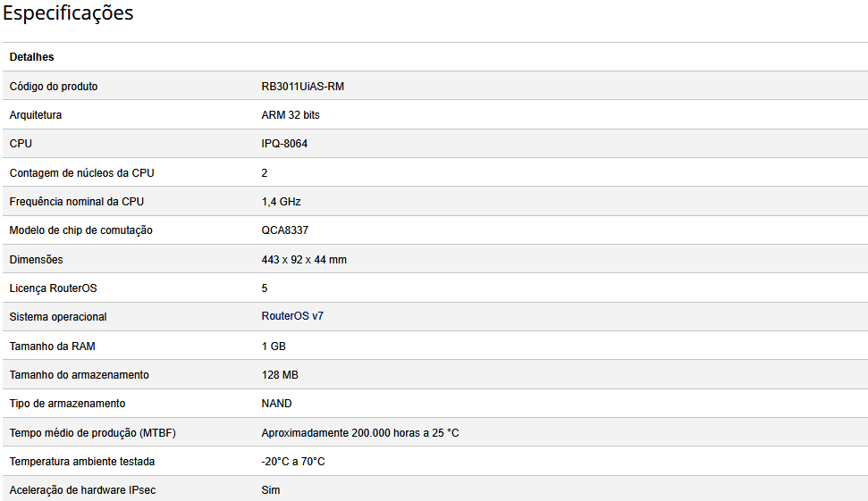Click the CPU row label
Image resolution: width=868 pixels, height=501 pixels.
(x=21, y=143)
